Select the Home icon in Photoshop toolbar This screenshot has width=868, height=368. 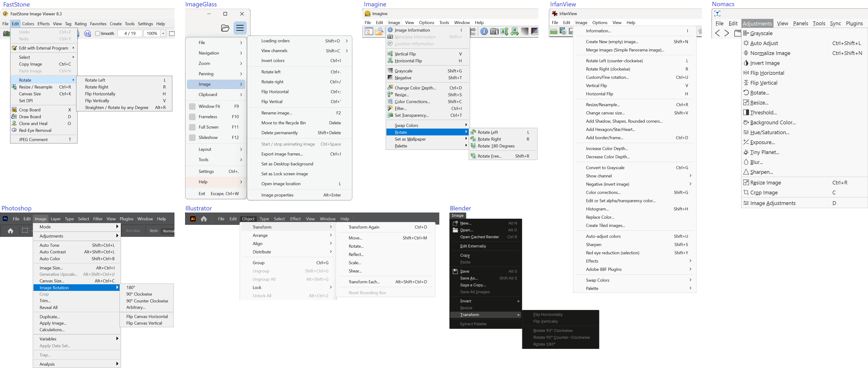[10, 231]
